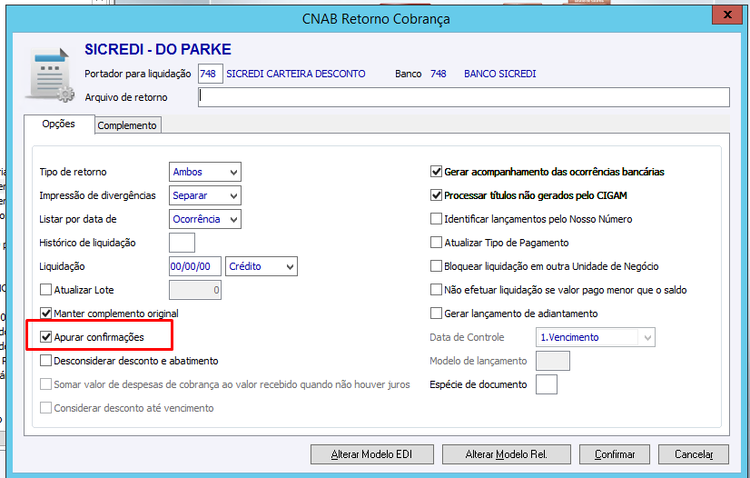Screen dimensions: 750x478
Task: Check Desconsiderar desconto e abatimento
Action: tap(46, 360)
